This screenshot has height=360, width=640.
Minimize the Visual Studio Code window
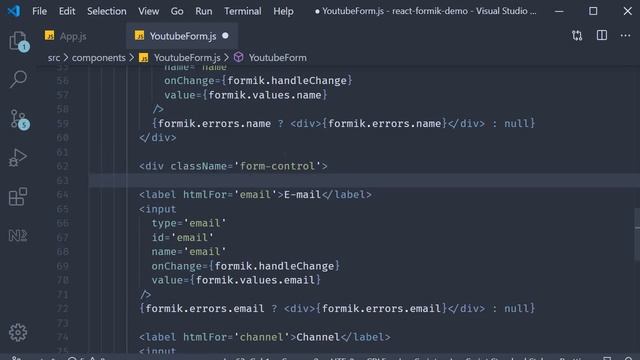point(559,11)
